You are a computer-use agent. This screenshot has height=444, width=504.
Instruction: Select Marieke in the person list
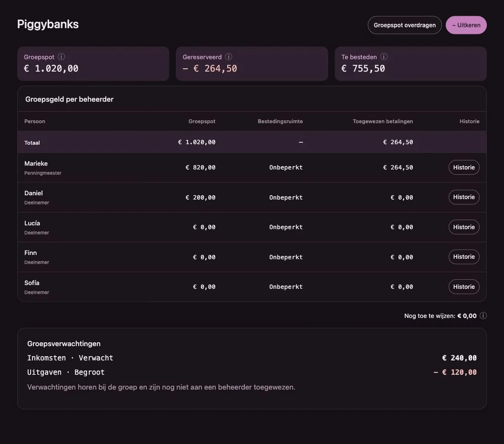[x=36, y=163]
